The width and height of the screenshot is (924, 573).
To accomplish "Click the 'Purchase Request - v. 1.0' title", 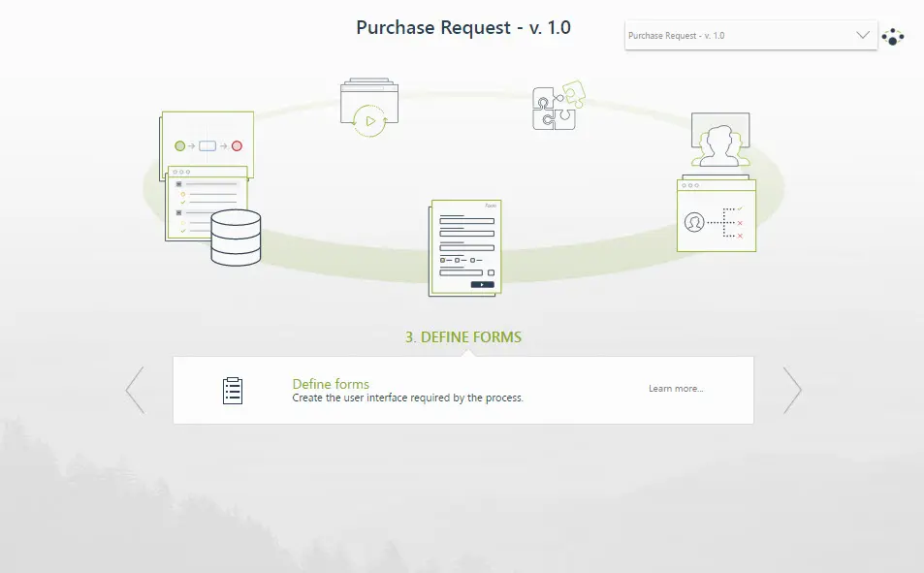I will (x=463, y=28).
